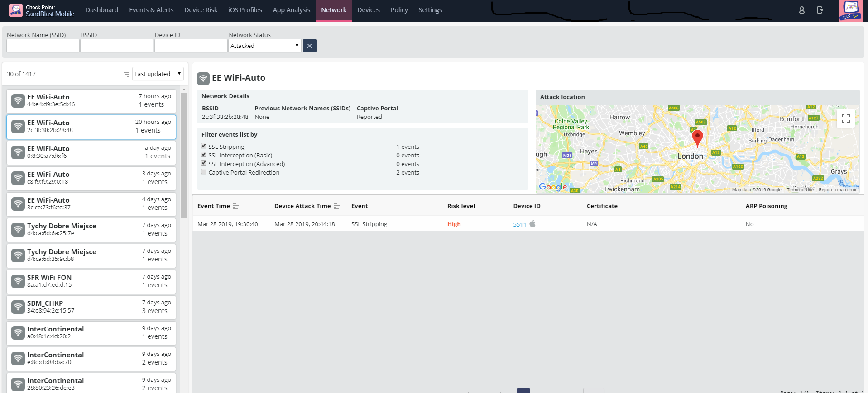Click WiFi icon of network c8:f9:f9:29:0:18
The width and height of the screenshot is (868, 393).
click(x=18, y=178)
